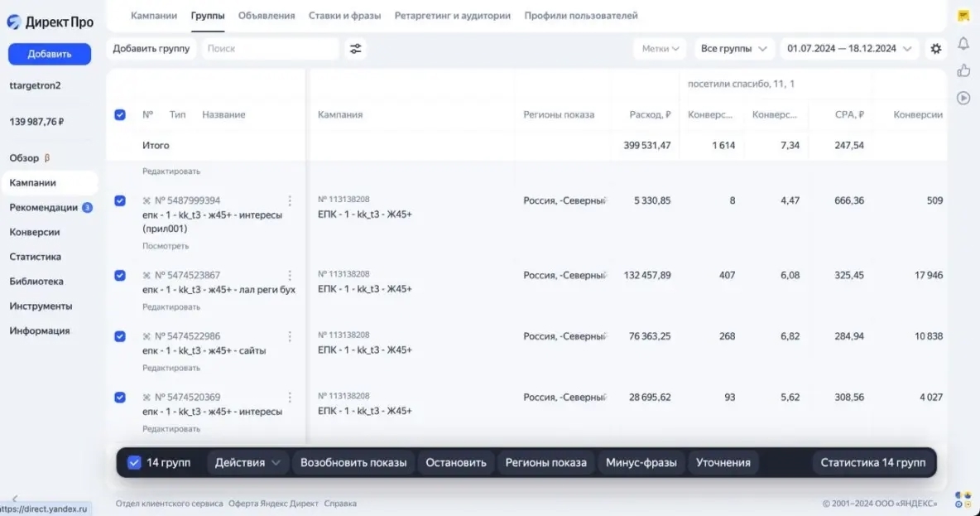This screenshot has height=516, width=980.
Task: Open the Все группы filter dropdown
Action: [x=733, y=49]
